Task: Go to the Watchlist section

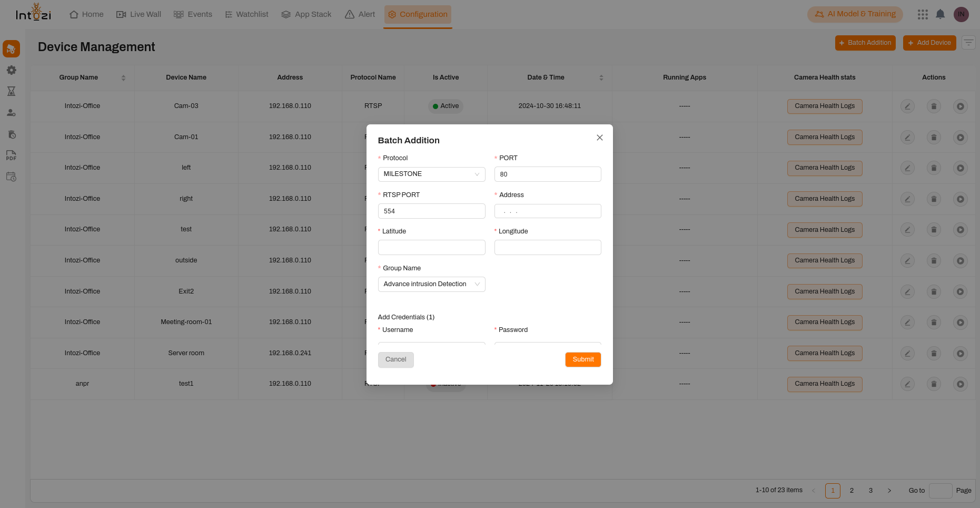Action: click(246, 14)
